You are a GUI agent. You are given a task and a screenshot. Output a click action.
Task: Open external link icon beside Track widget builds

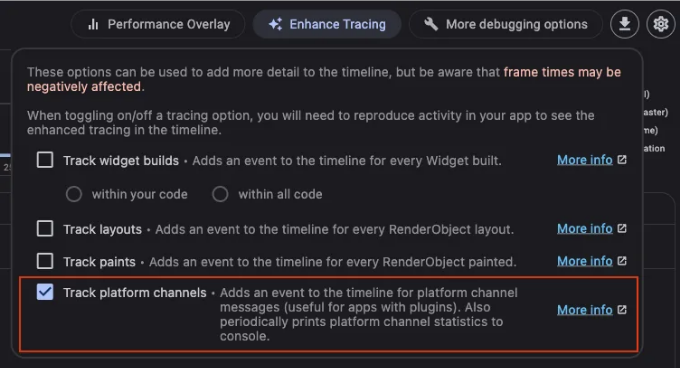[x=622, y=160]
